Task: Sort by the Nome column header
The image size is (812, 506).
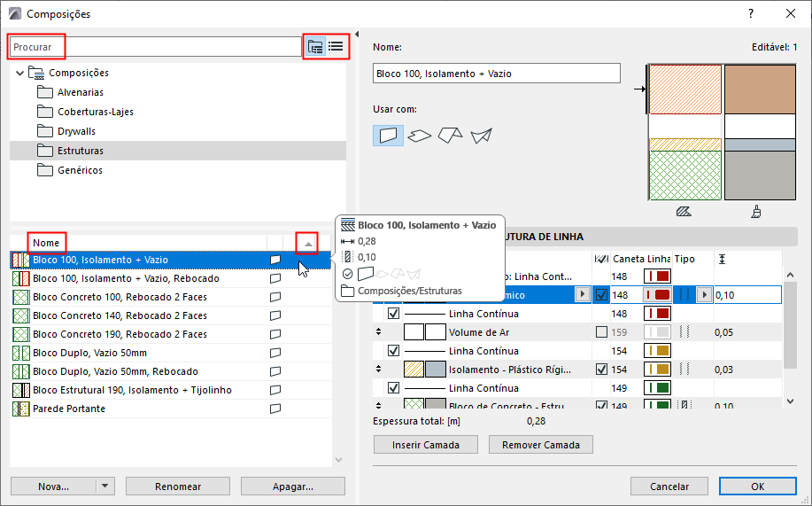Action: [x=46, y=243]
